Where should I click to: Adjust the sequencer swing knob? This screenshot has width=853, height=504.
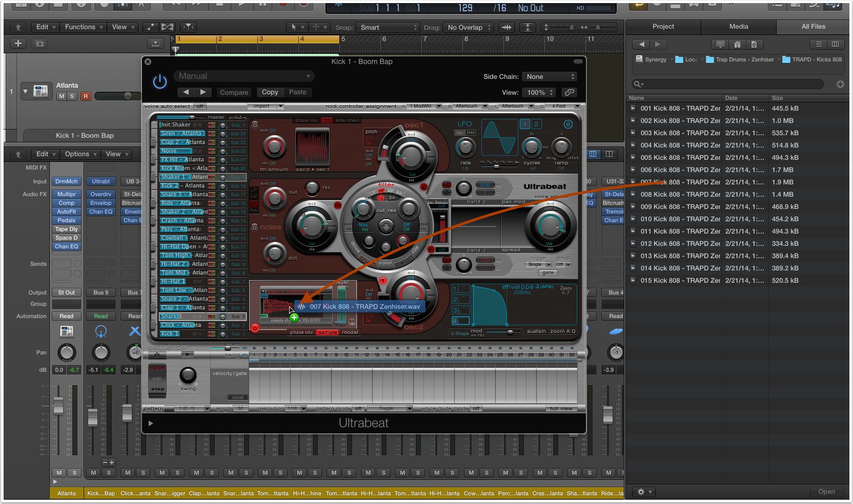tap(188, 375)
